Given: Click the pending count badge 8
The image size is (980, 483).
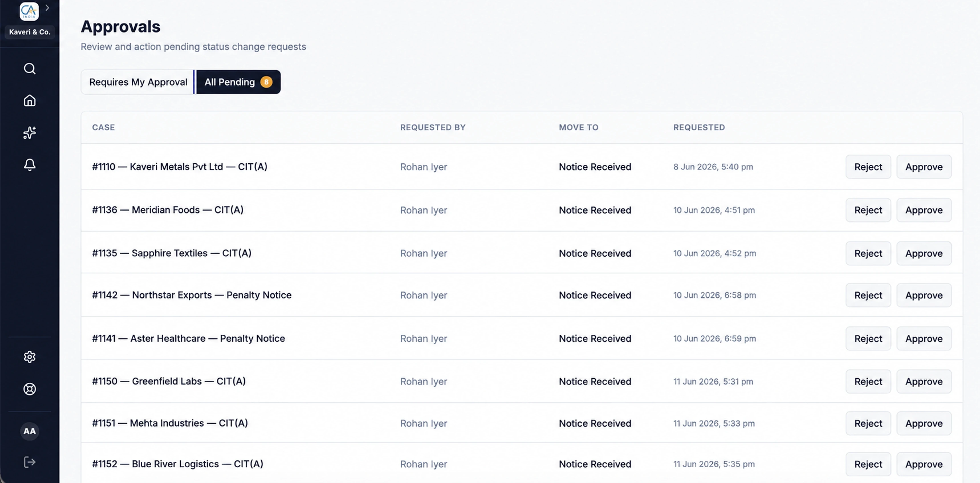Looking at the screenshot, I should click(x=266, y=82).
